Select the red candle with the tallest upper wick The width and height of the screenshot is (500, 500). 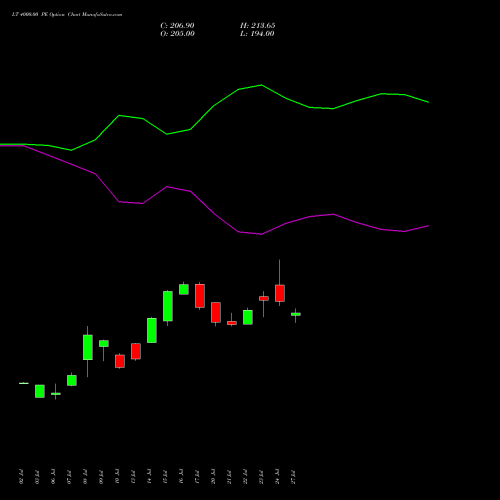coord(280,293)
